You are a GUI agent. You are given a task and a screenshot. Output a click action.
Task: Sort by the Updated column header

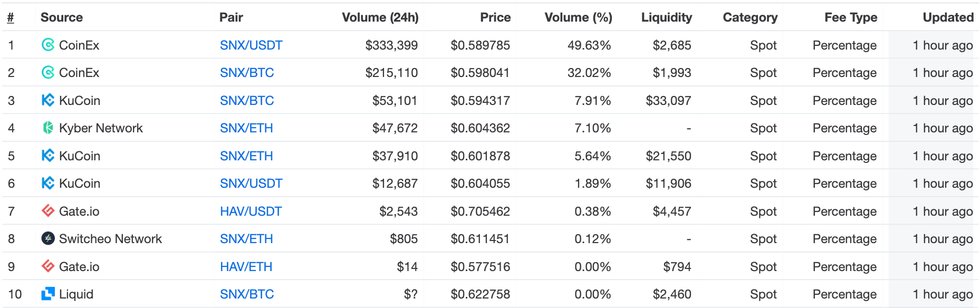pos(948,17)
